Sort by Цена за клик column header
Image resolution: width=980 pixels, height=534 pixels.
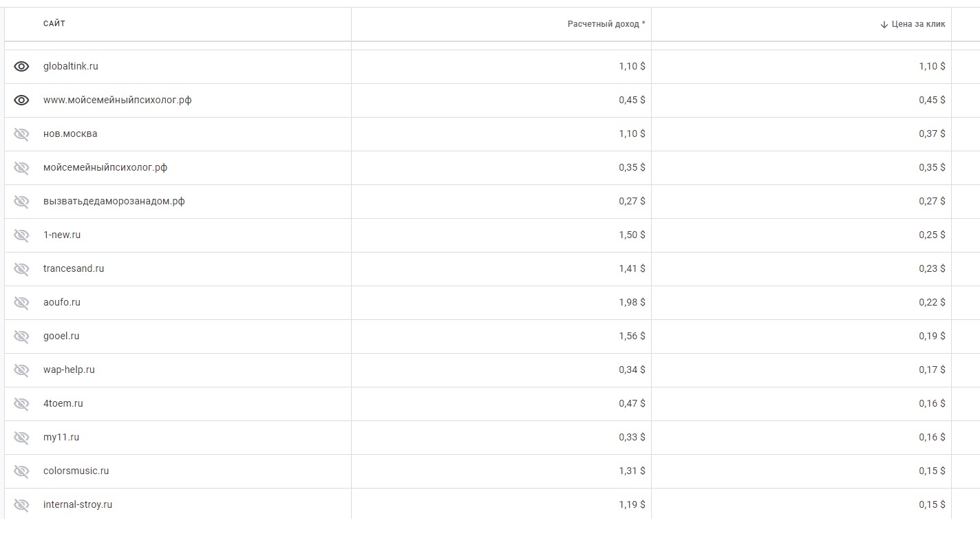(x=918, y=24)
